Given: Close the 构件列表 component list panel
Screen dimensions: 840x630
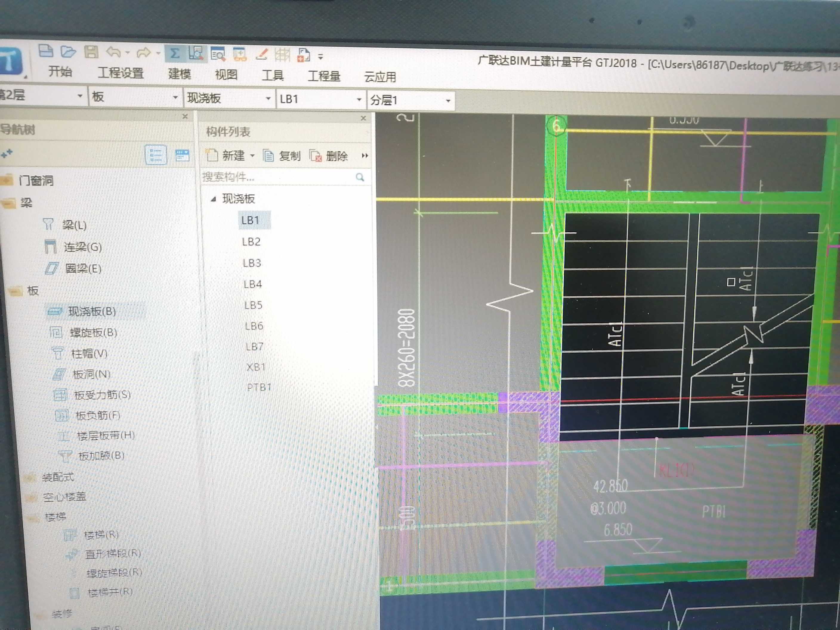Looking at the screenshot, I should (363, 118).
